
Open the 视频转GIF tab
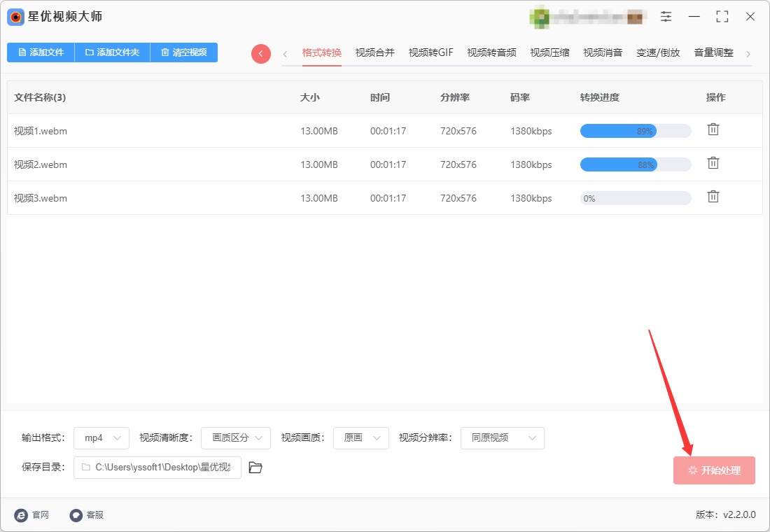point(430,52)
